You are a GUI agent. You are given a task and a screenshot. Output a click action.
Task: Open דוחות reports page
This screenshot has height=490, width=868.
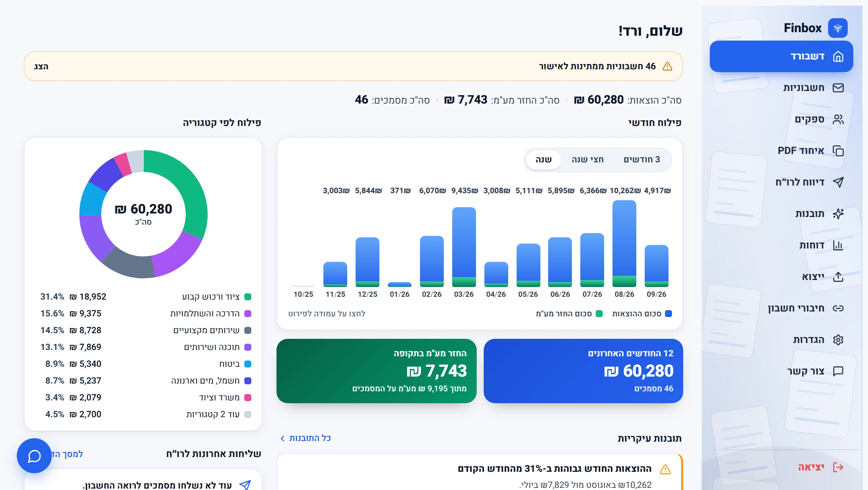click(x=781, y=245)
